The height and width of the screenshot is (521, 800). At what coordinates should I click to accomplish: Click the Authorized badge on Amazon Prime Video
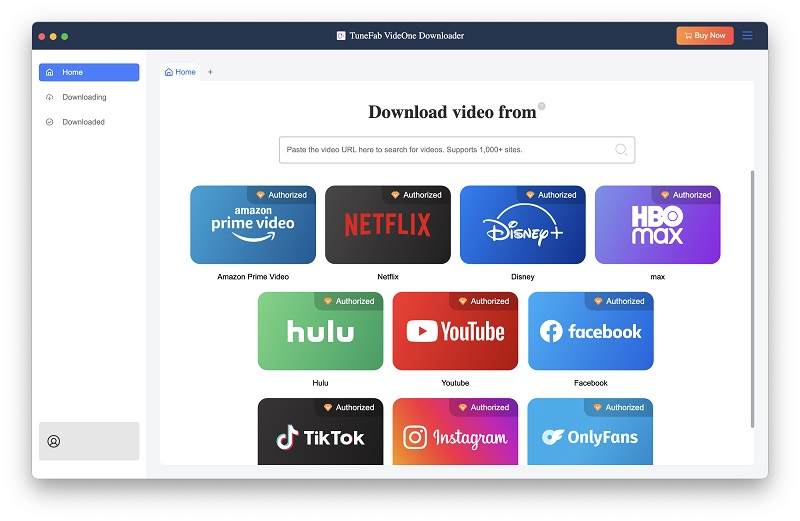pyautogui.click(x=282, y=194)
